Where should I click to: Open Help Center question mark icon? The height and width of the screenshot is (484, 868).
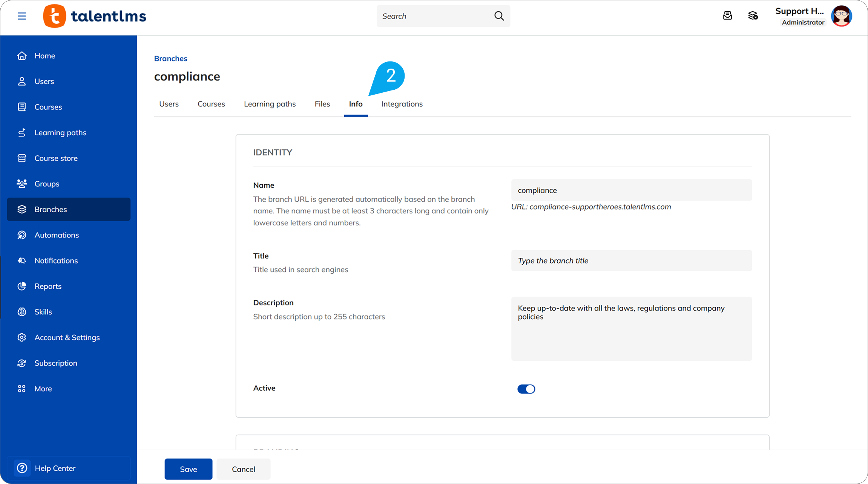pyautogui.click(x=22, y=468)
